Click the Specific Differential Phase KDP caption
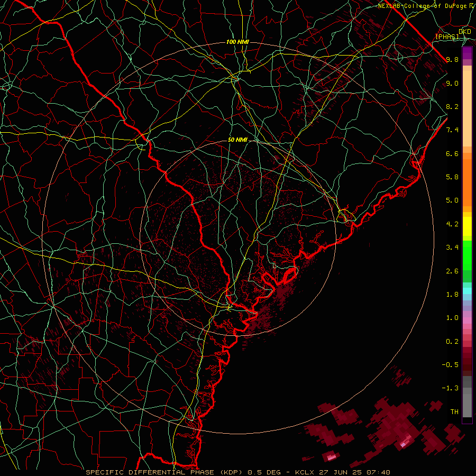The width and height of the screenshot is (476, 476). coord(237,472)
